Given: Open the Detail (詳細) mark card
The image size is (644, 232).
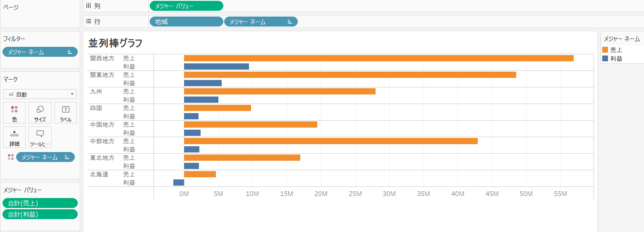Looking at the screenshot, I should tap(14, 137).
